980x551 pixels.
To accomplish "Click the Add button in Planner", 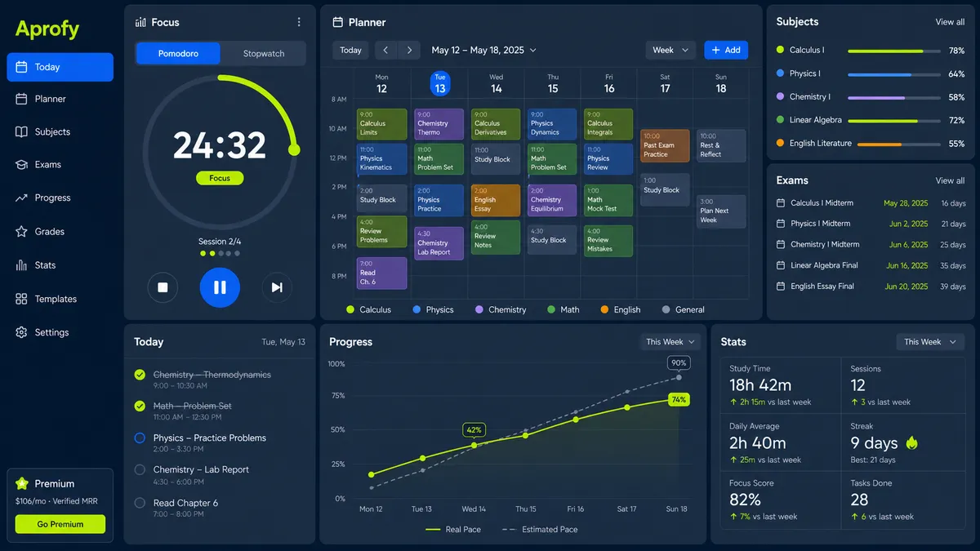I will click(726, 50).
